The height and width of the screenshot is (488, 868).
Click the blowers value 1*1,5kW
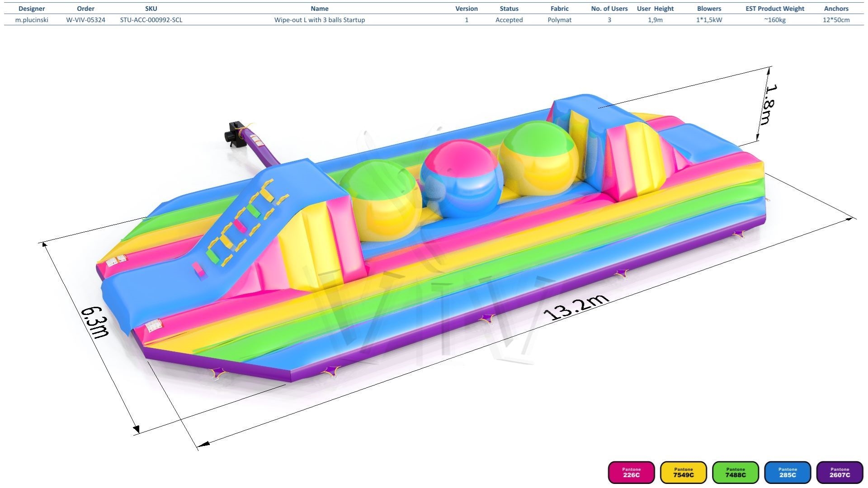[709, 20]
